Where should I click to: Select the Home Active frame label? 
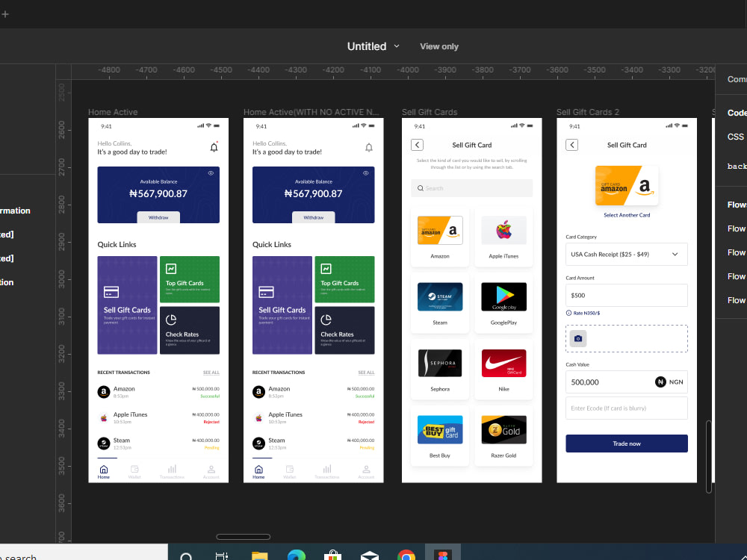(113, 112)
